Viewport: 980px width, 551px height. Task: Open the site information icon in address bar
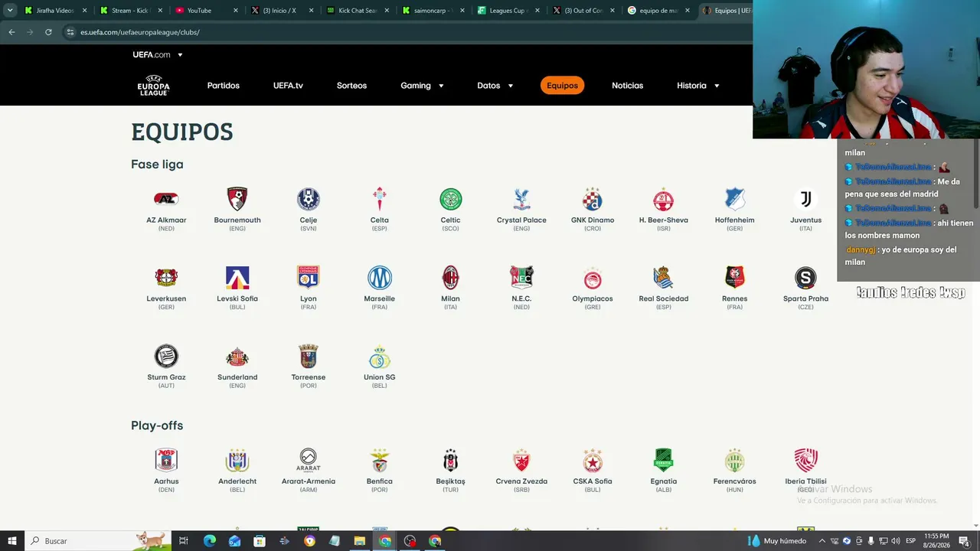pos(70,32)
